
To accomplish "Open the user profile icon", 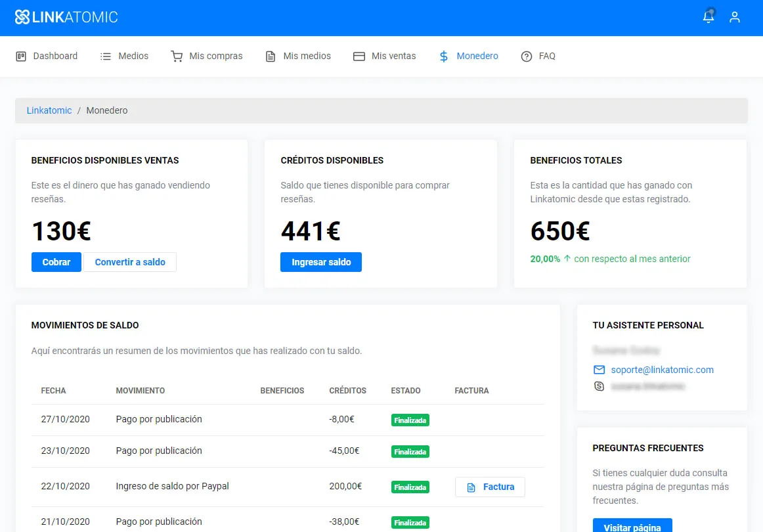I will click(735, 17).
